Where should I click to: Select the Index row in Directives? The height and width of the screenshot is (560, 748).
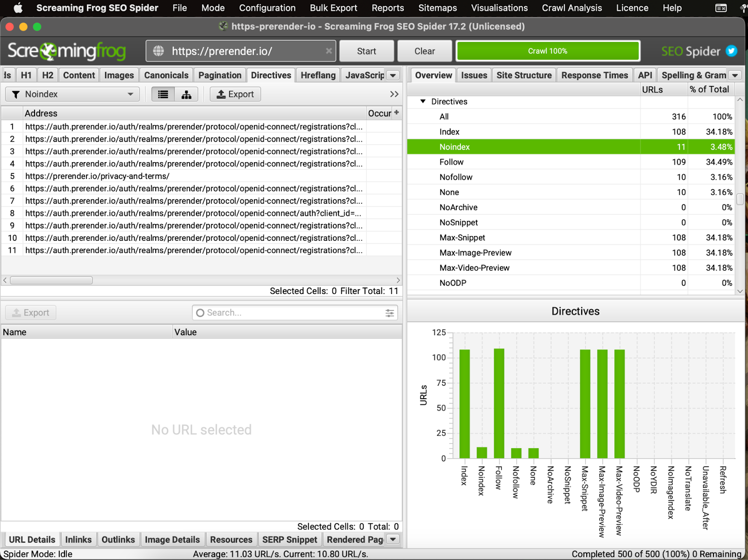[x=570, y=132]
